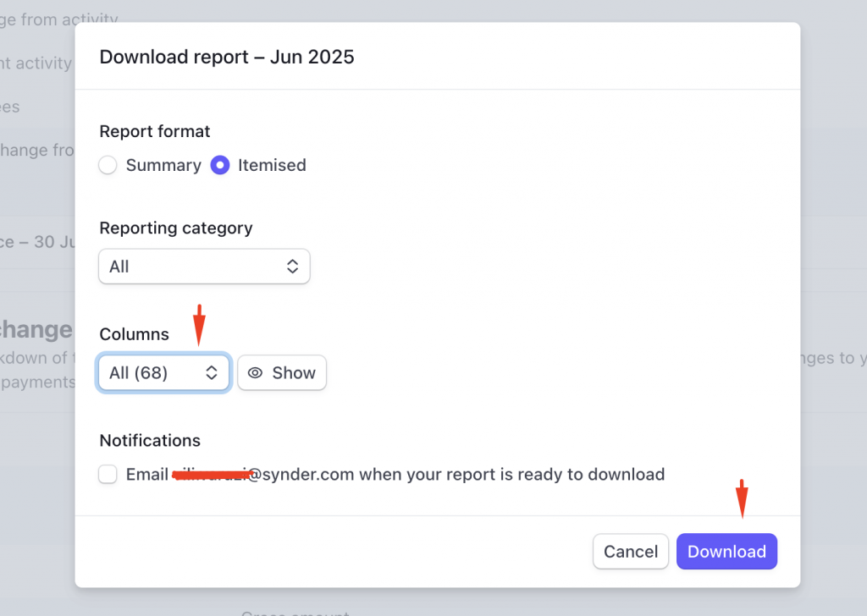The image size is (867, 616).
Task: Open the Reporting category dropdown set to All
Action: pyautogui.click(x=204, y=267)
